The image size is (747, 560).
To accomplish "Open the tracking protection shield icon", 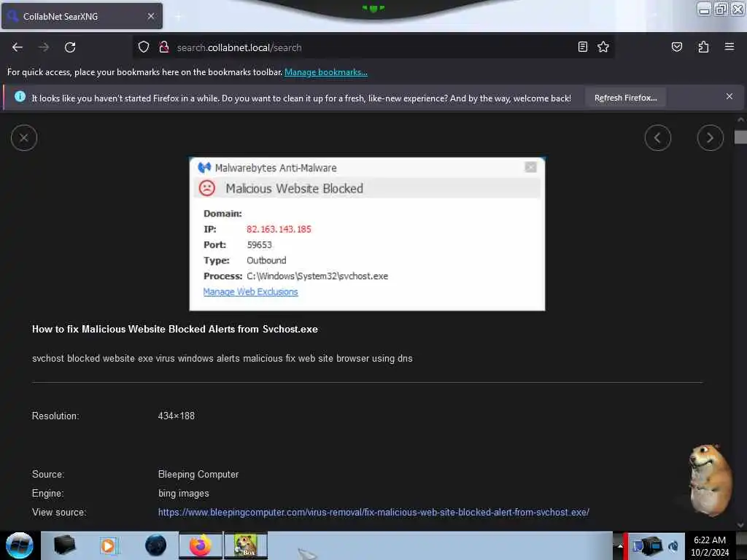I will point(144,47).
